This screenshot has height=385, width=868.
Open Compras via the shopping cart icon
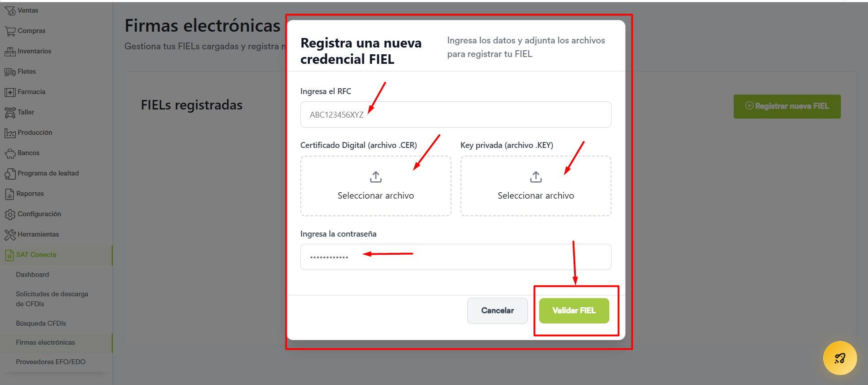[10, 31]
